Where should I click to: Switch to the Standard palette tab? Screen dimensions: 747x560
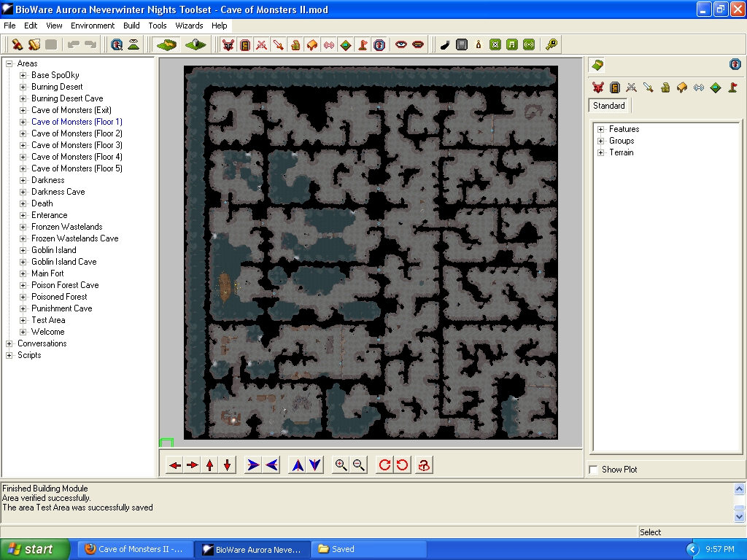[609, 106]
